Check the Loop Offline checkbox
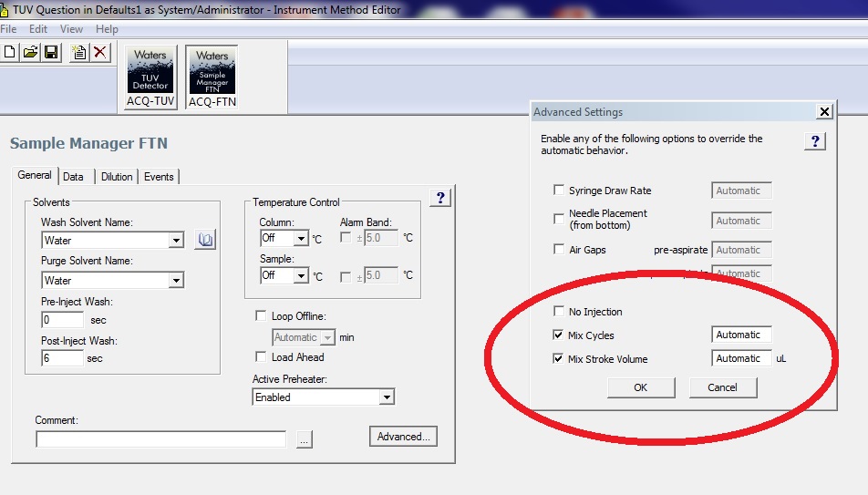 (261, 315)
